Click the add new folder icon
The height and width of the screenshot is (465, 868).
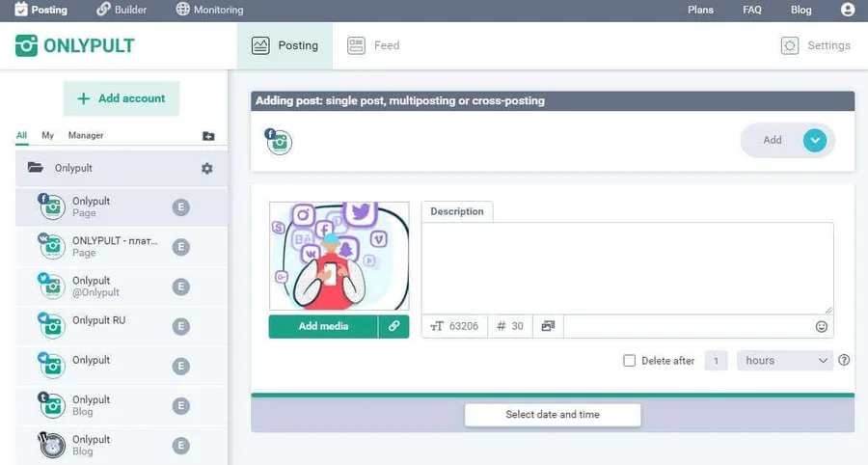click(208, 136)
